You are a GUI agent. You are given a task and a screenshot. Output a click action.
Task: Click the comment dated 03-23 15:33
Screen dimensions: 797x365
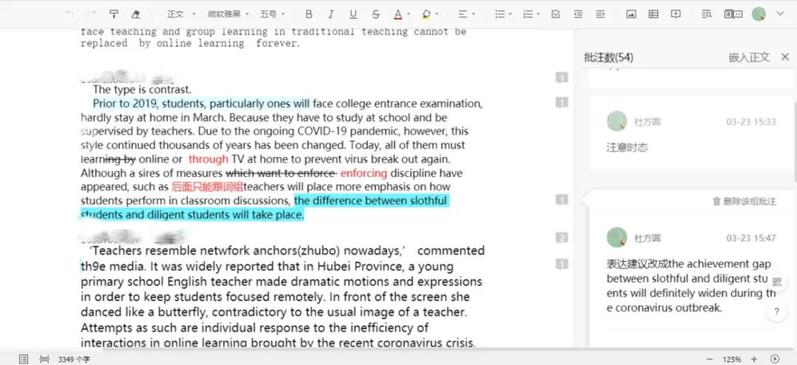(691, 133)
